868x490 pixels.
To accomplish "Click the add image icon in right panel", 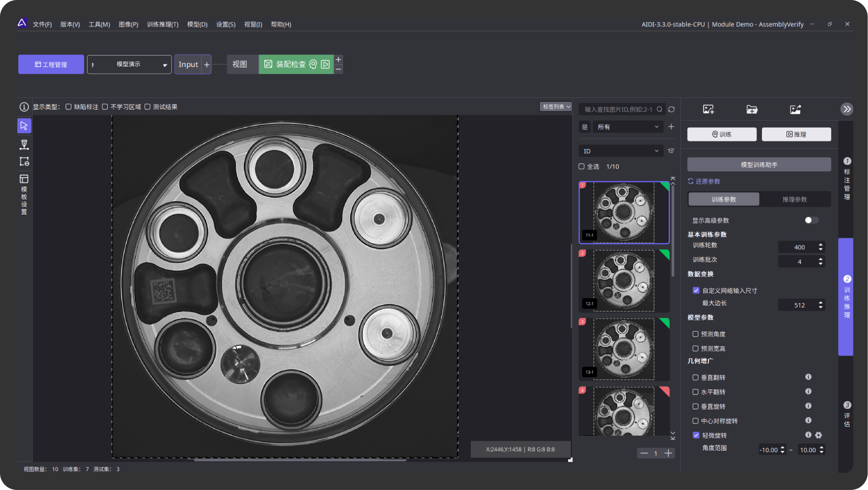I will coord(708,110).
